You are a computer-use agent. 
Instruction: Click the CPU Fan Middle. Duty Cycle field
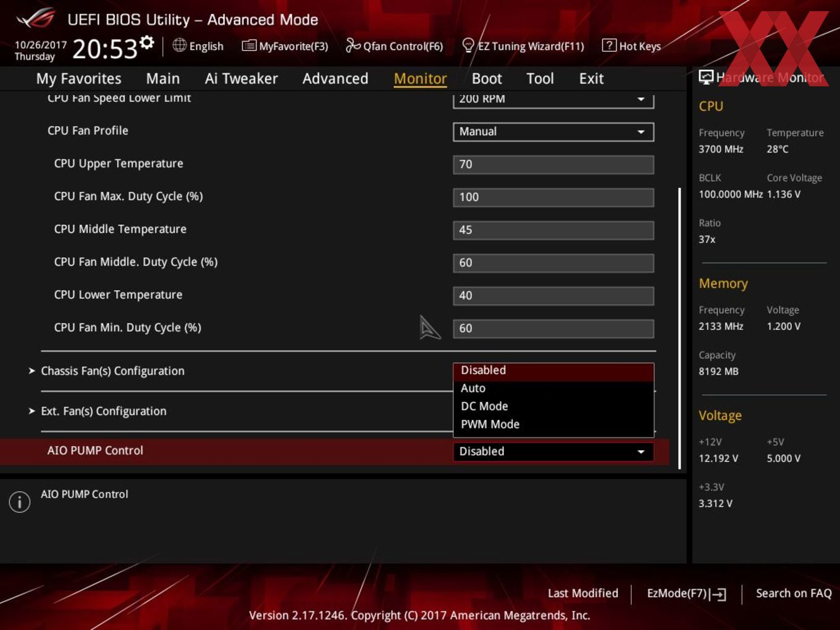(x=553, y=262)
